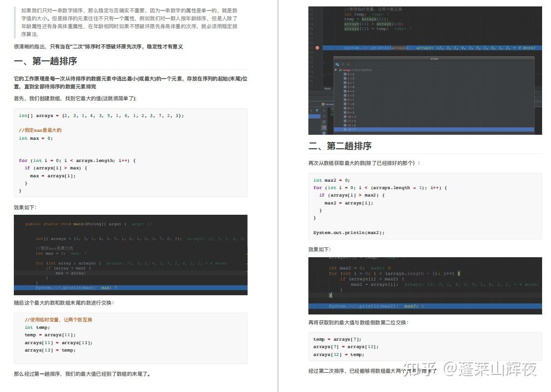Select the highlighted '13 = 7' array row
Viewport: 551px width, 392px height.
point(433,129)
